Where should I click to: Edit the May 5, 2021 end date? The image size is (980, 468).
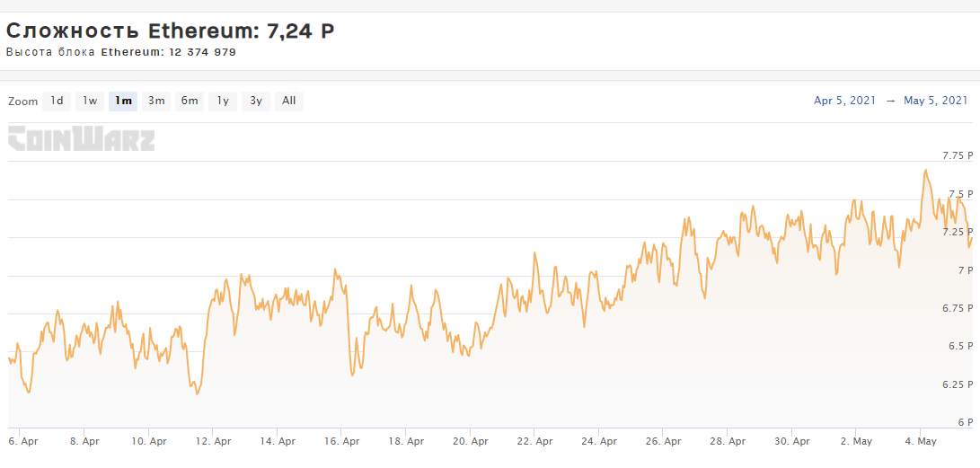936,101
